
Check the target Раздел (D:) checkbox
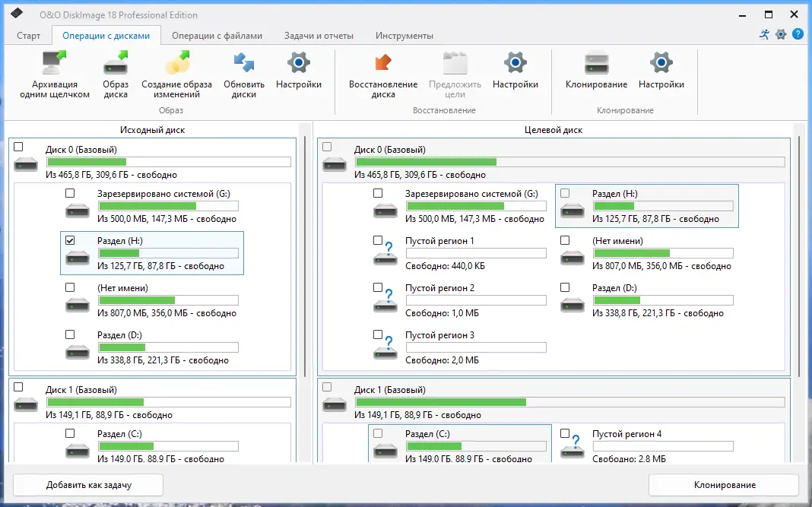565,287
